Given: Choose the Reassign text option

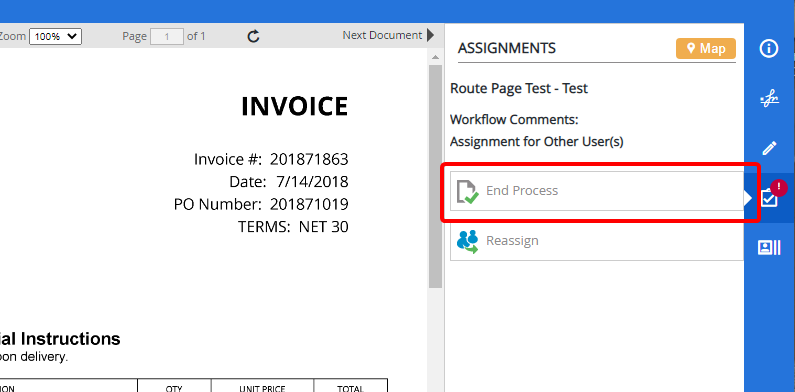Looking at the screenshot, I should pyautogui.click(x=512, y=240).
